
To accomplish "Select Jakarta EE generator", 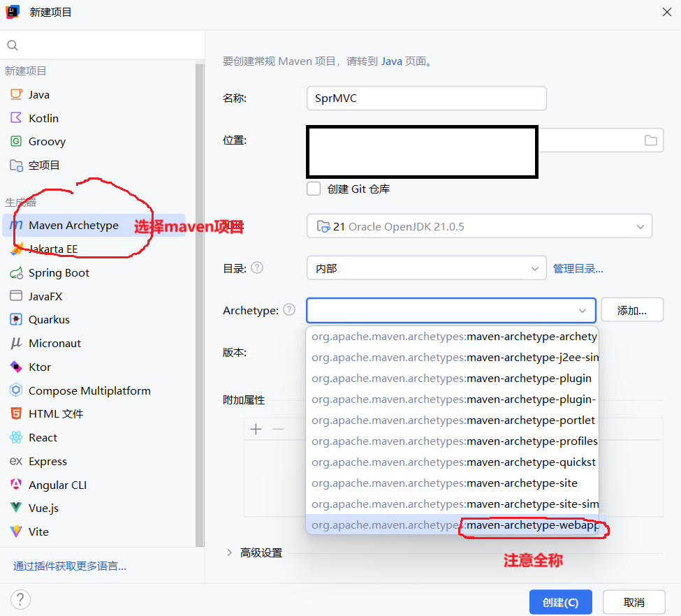I will pos(94,249).
